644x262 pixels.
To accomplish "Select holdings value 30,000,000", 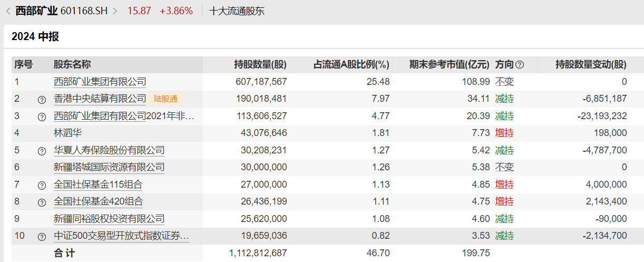I will (x=264, y=167).
